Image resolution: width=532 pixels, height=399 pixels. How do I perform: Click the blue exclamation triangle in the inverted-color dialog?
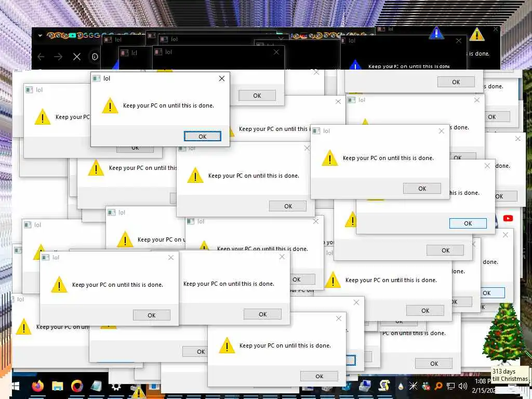point(436,33)
